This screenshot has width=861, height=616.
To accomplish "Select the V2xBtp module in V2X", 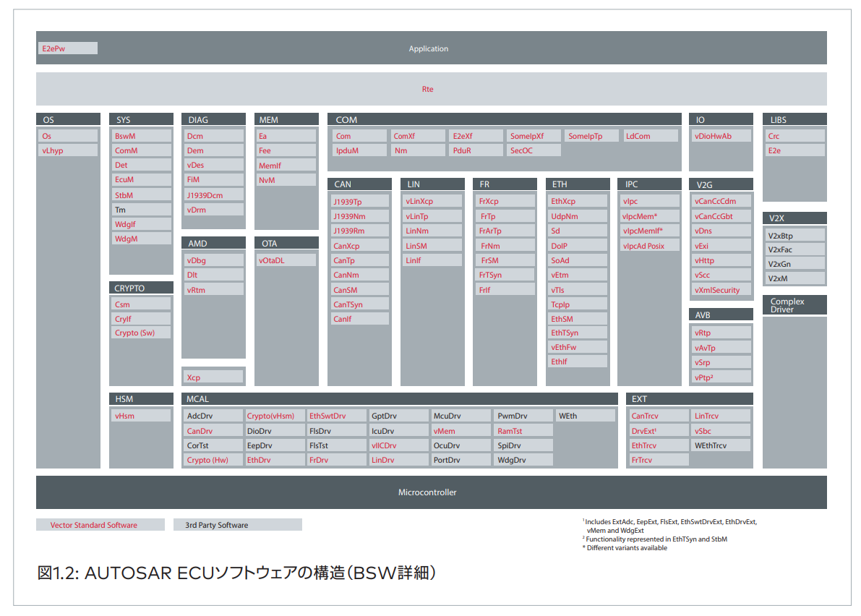I will [x=794, y=236].
